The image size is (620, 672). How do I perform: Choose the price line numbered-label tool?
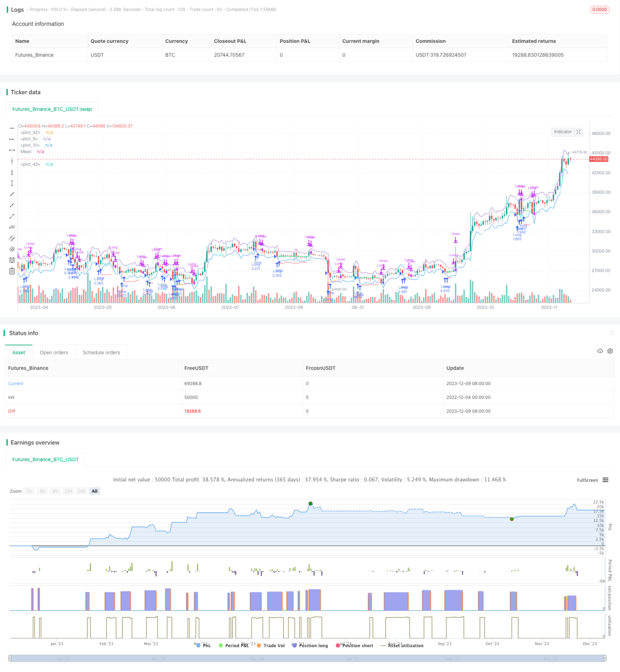12,227
